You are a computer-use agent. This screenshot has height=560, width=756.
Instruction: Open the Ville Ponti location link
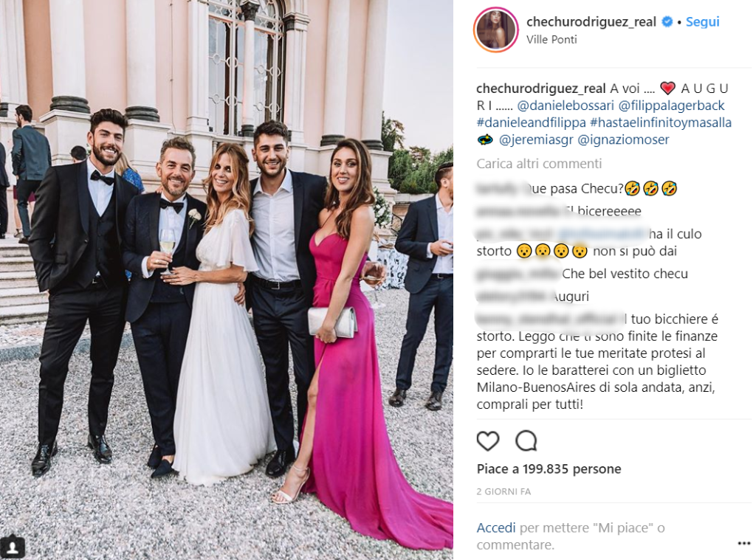tap(551, 40)
